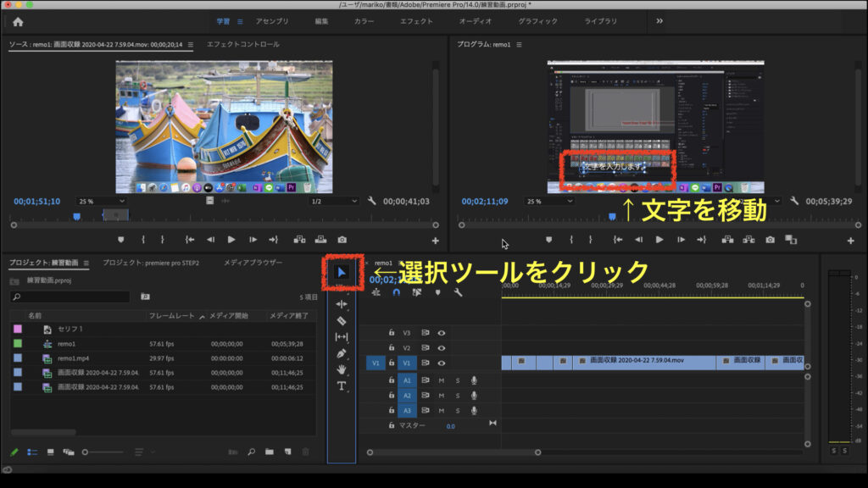Viewport: 868px width, 488px height.
Task: Toggle timeline snap magnet icon
Action: (397, 292)
